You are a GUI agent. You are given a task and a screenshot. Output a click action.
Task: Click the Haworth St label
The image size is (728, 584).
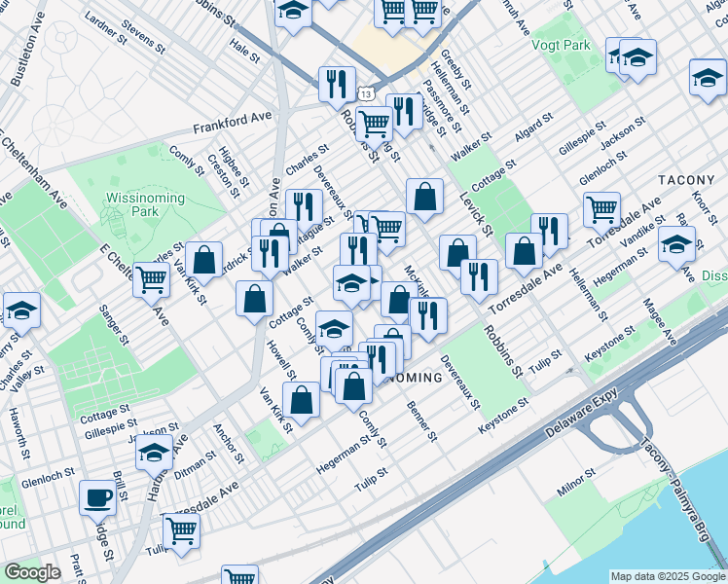20,433
